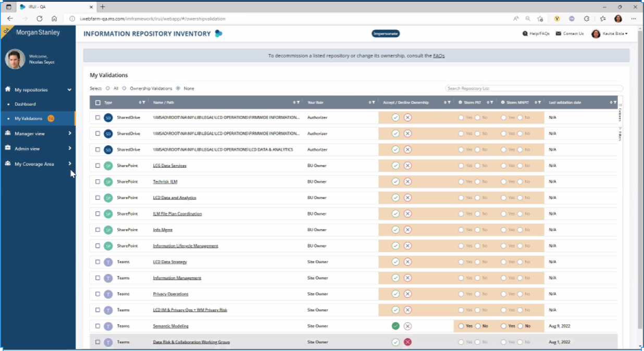The image size is (644, 351).
Task: Open LCG Data Services link
Action: 169,166
